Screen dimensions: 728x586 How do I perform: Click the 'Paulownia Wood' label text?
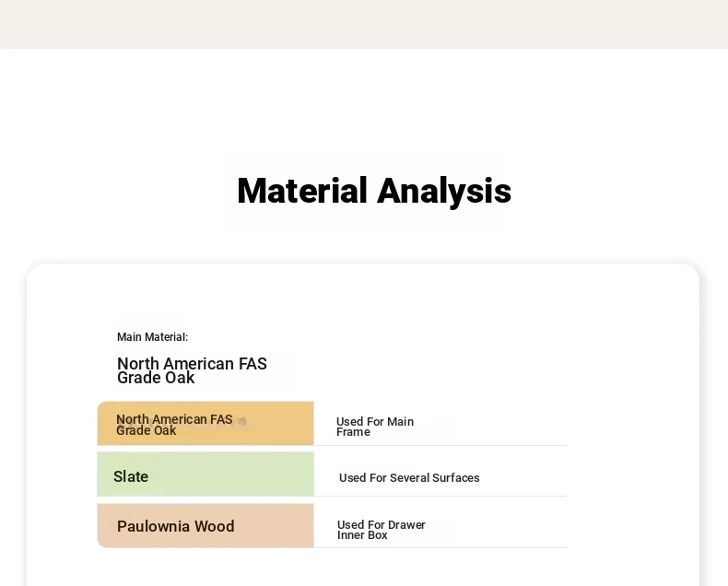pyautogui.click(x=175, y=526)
